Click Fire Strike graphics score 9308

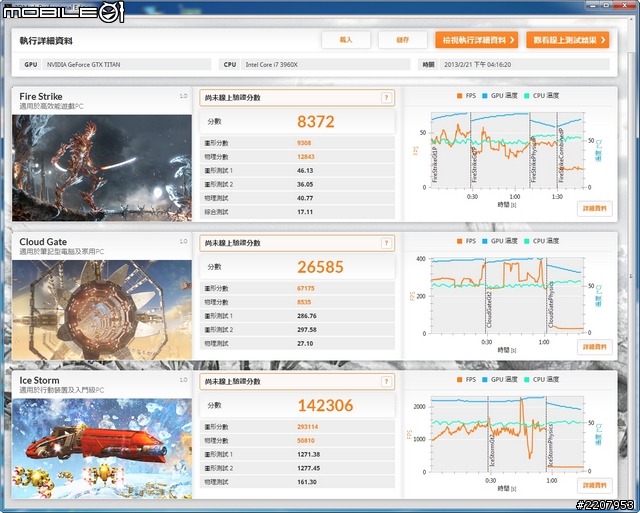(x=304, y=143)
